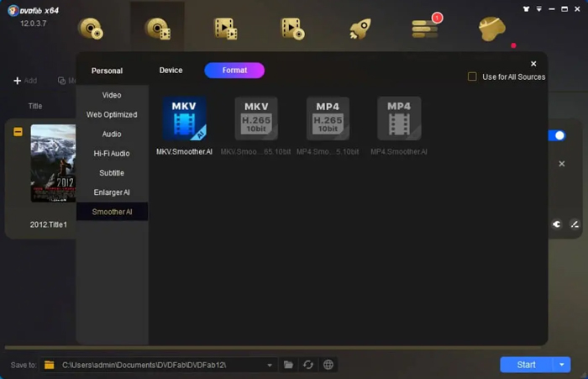Screen dimensions: 588x379
Task: Open the Converter module film icon
Action: 225,29
